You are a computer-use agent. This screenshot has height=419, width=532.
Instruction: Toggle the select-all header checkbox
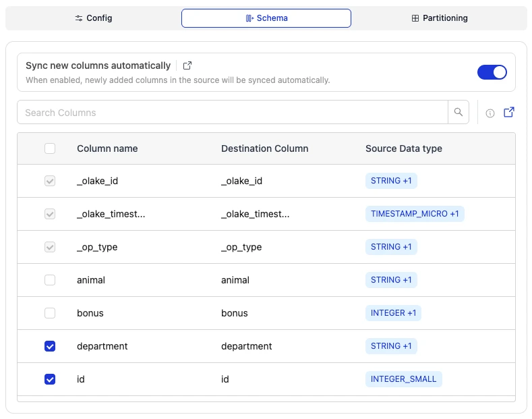pos(50,148)
